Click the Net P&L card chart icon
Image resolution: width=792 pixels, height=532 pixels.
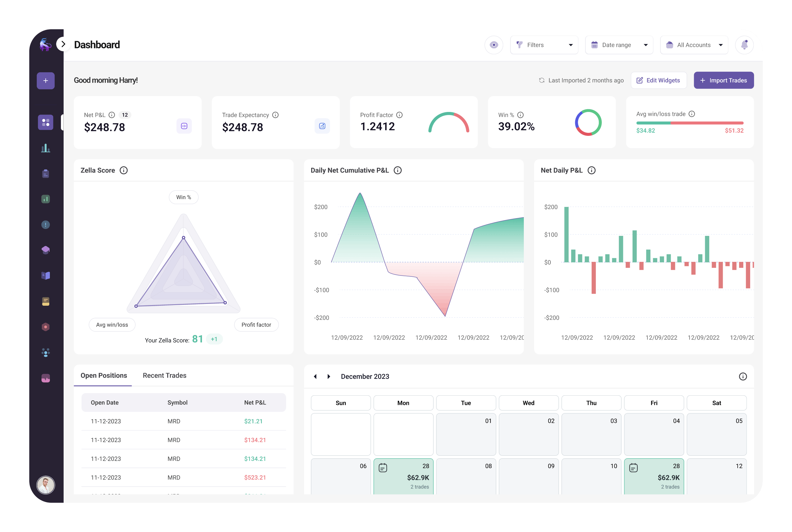click(x=184, y=126)
